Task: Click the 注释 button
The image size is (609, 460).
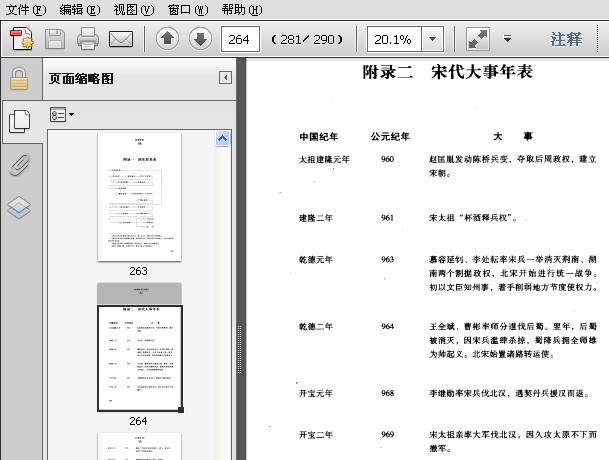Action: pyautogui.click(x=566, y=39)
